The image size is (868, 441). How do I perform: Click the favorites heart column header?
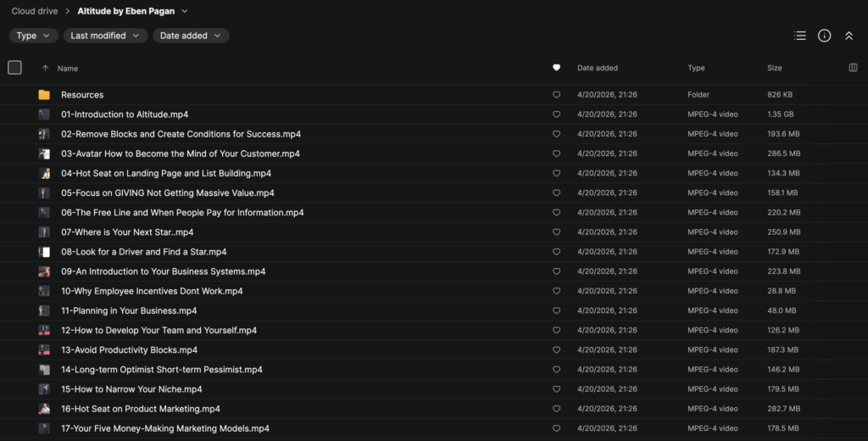556,68
